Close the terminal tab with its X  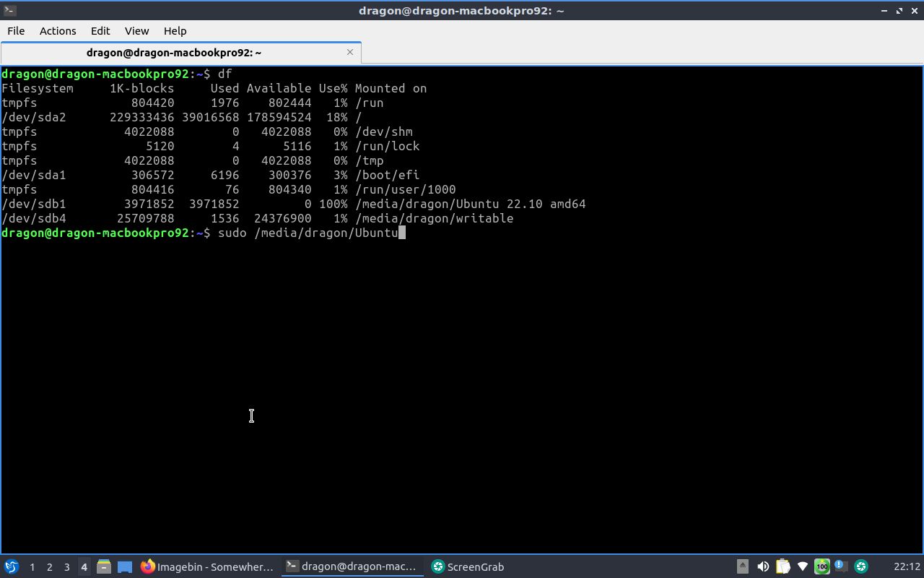click(350, 52)
